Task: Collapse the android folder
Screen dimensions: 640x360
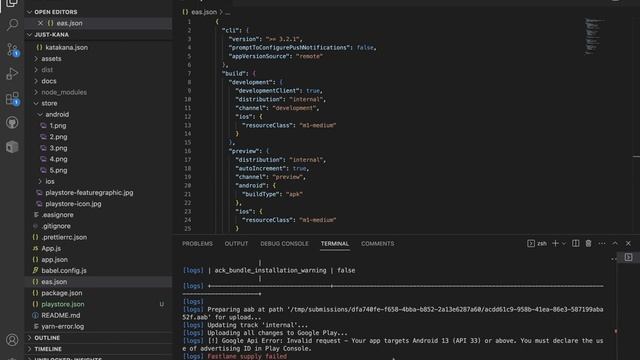Action: (57, 115)
